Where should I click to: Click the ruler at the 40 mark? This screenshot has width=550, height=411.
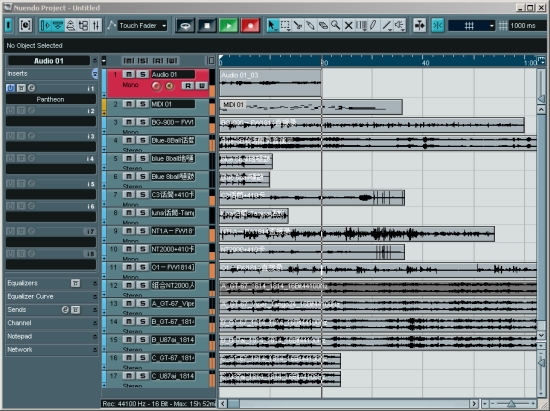tap(425, 63)
